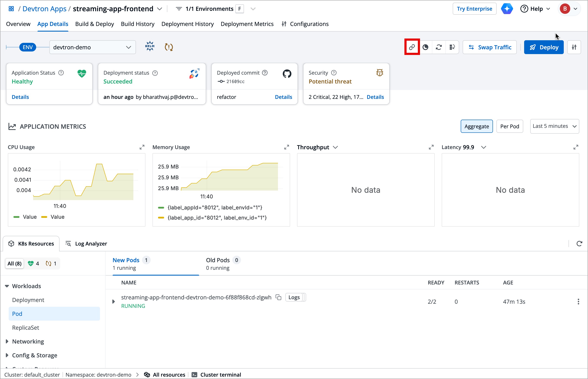This screenshot has width=588, height=379.
Task: Click the hibernate moon icon
Action: (x=425, y=47)
